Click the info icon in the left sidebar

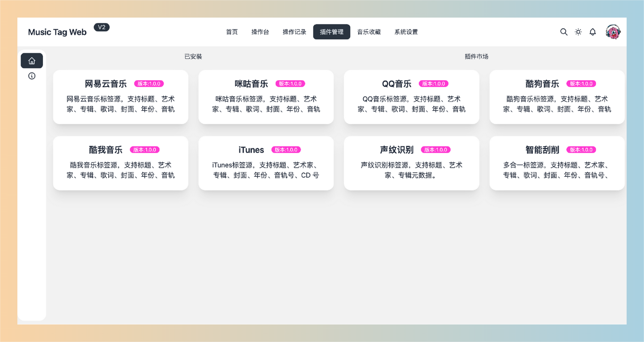(31, 76)
